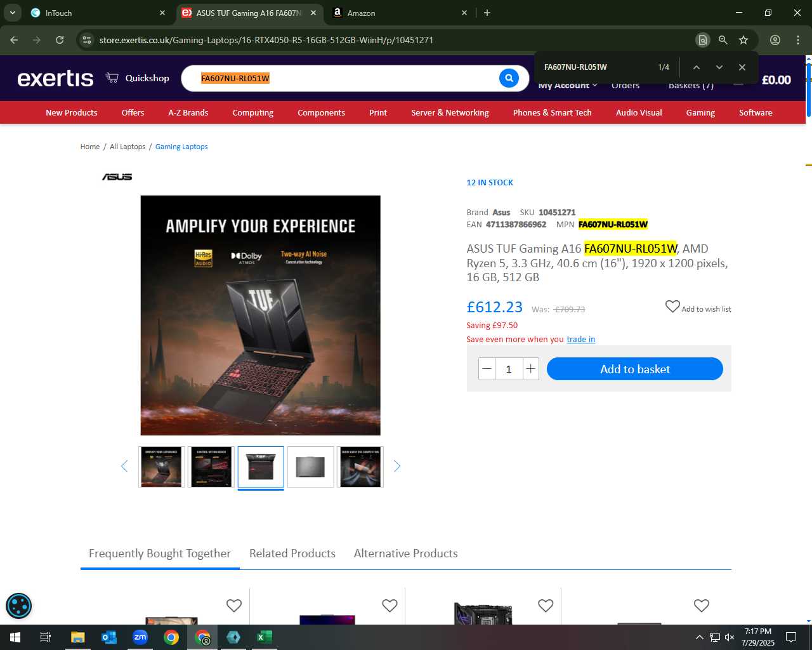Select first Amplify Your Experience thumbnail
This screenshot has height=650, width=812.
click(162, 467)
